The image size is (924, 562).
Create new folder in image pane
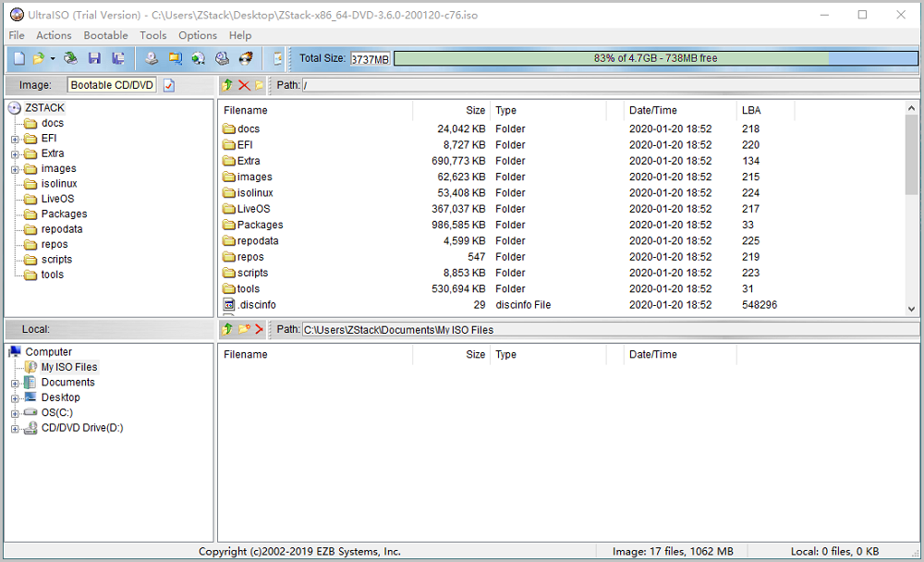tap(259, 85)
